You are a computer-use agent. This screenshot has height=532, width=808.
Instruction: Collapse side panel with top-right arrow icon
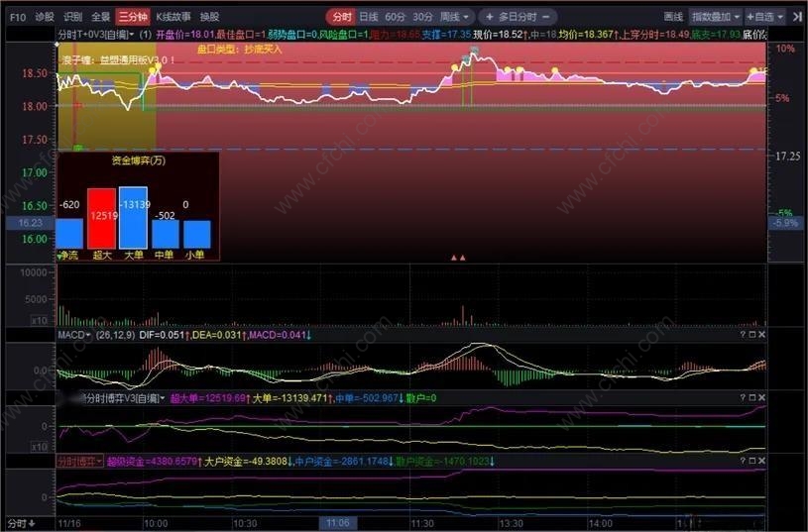coord(797,17)
